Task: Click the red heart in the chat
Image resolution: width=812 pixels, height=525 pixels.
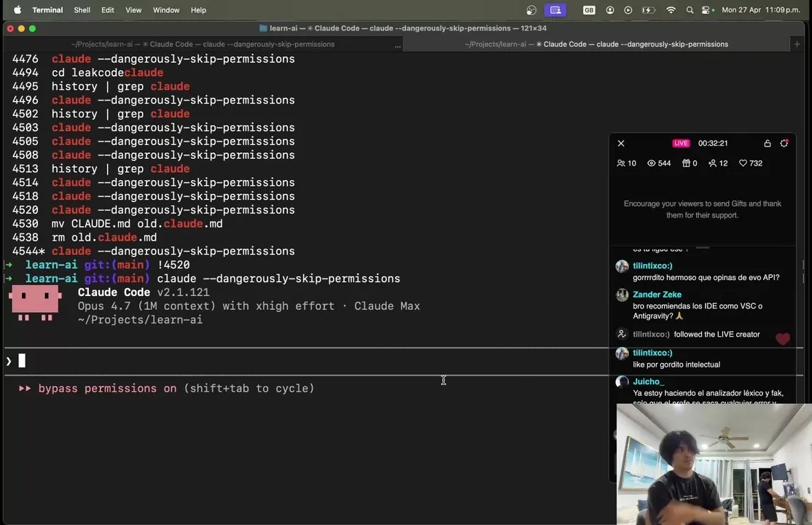Action: [x=783, y=339]
